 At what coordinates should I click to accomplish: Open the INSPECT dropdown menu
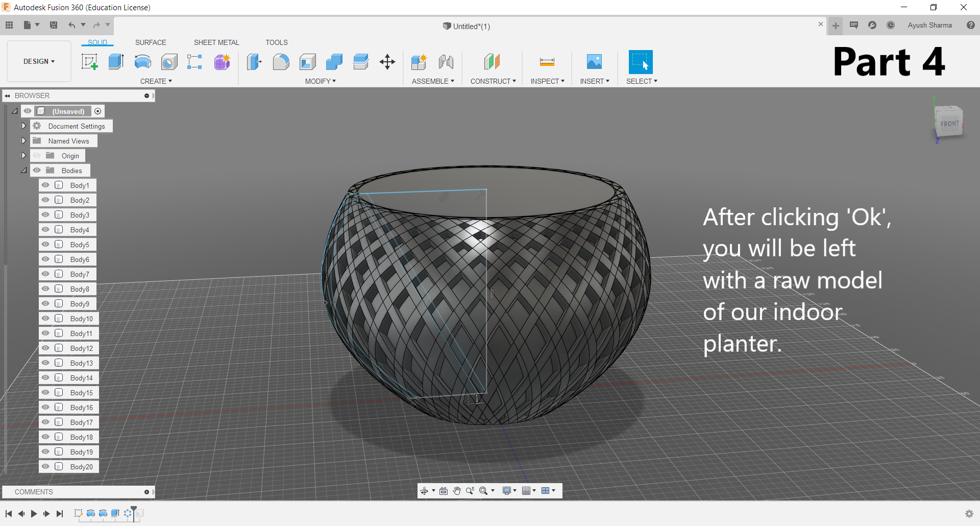click(548, 81)
